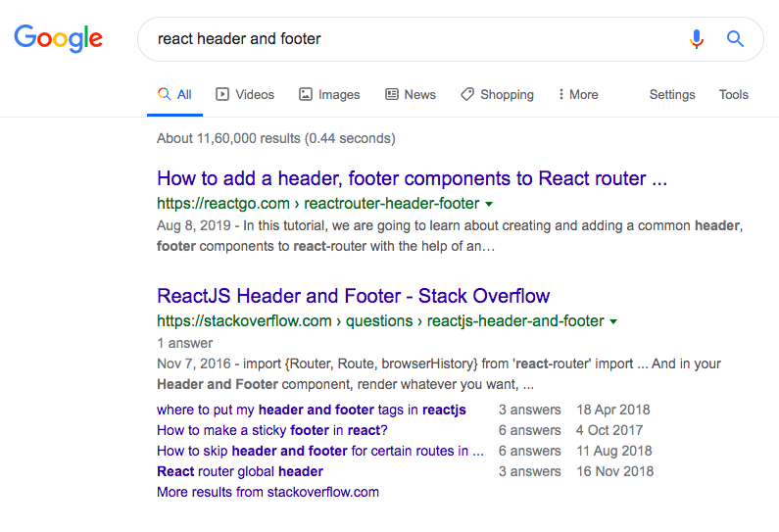
Task: Click the 'Nov 7, 2016' snippet text
Action: pyautogui.click(x=194, y=363)
